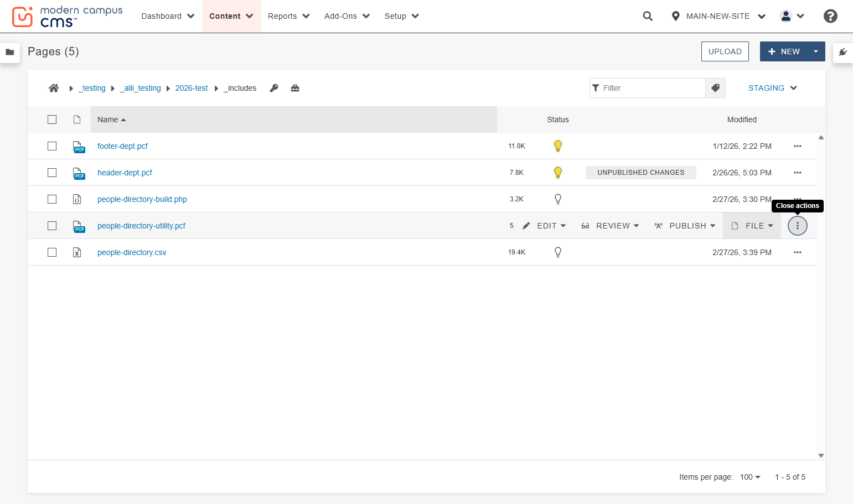Viewport: 853px width, 504px height.
Task: Open the people-directory.csv file link
Action: (132, 252)
